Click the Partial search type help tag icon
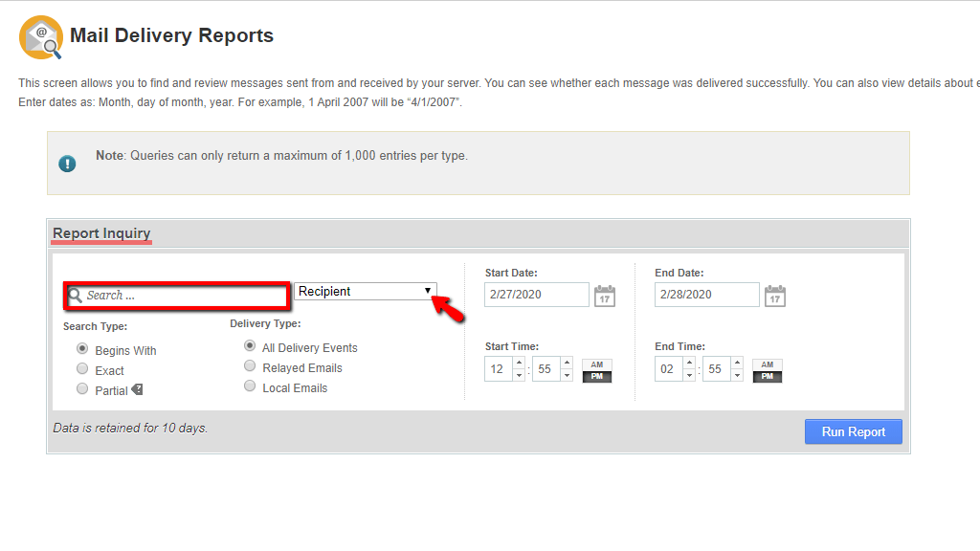The width and height of the screenshot is (980, 551). pyautogui.click(x=137, y=390)
